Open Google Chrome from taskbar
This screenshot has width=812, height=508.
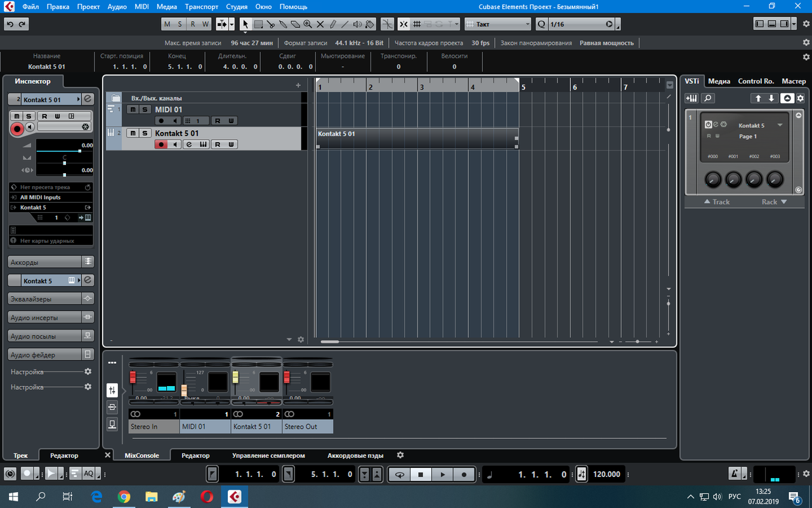(124, 496)
